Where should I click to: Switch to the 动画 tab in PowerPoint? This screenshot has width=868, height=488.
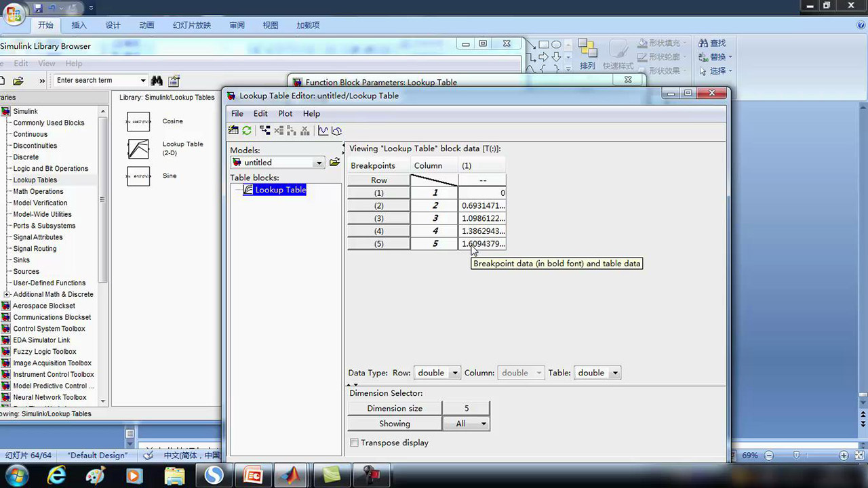point(146,25)
